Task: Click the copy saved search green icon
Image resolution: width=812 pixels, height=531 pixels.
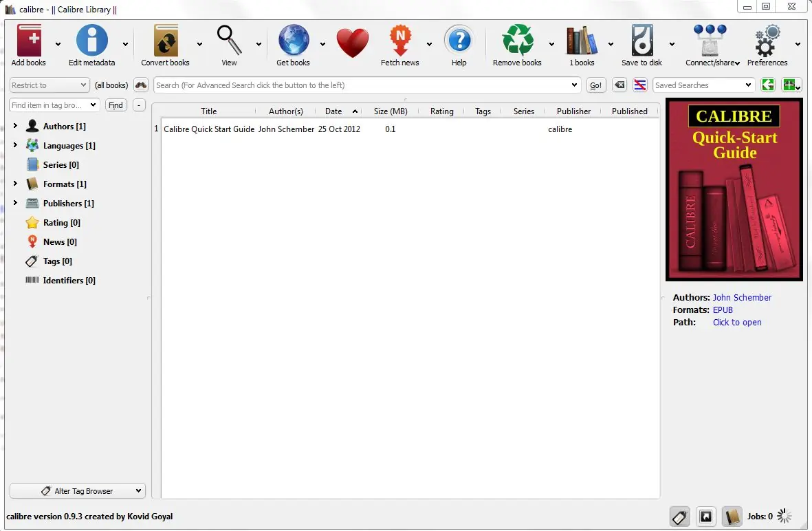Action: (768, 85)
